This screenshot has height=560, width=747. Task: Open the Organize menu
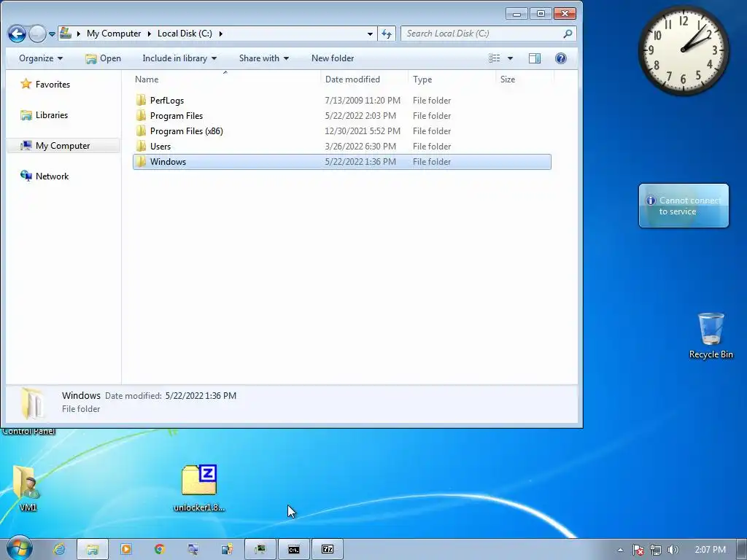pos(41,58)
